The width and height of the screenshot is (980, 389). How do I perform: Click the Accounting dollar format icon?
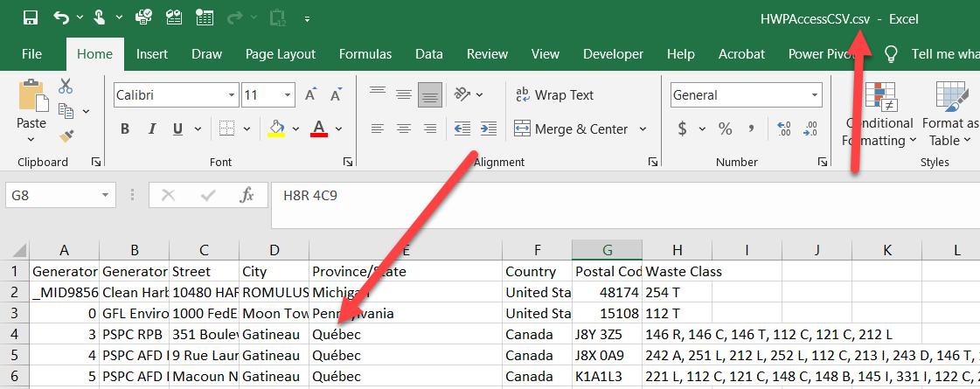[682, 129]
